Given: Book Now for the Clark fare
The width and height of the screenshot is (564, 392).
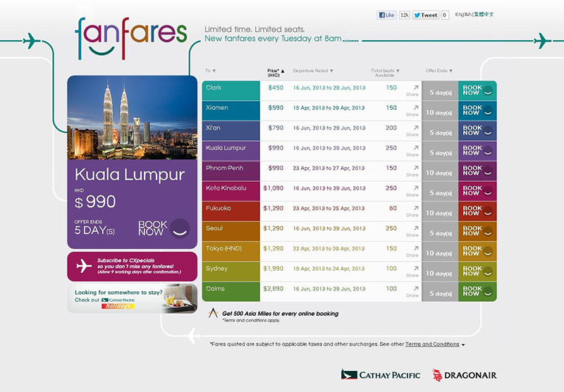Looking at the screenshot, I should (477, 90).
